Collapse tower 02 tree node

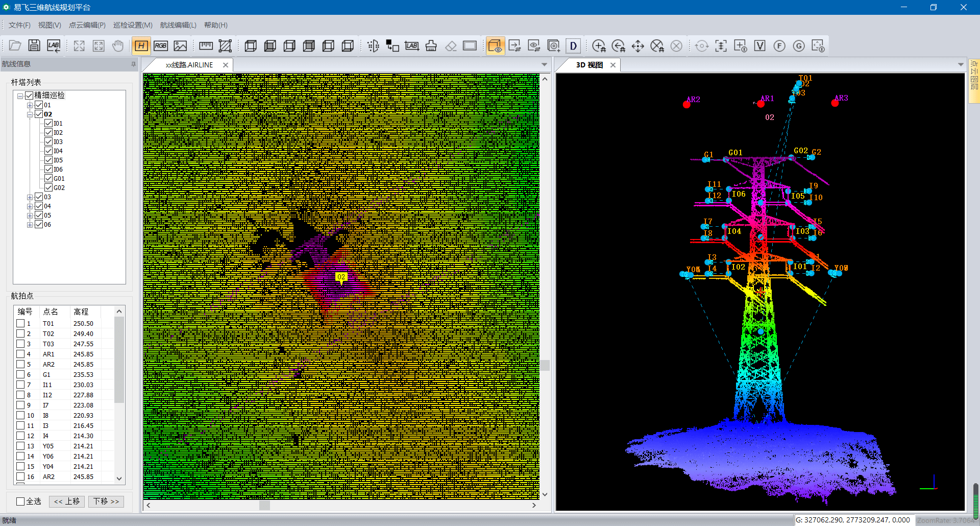(30, 114)
